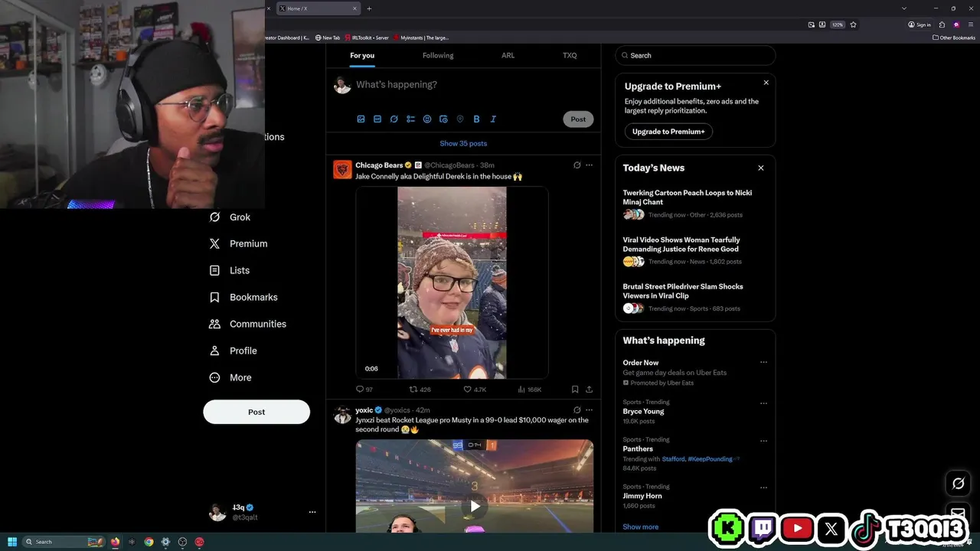980x551 pixels.
Task: Click Upgrade to Premium+ button
Action: 668,132
